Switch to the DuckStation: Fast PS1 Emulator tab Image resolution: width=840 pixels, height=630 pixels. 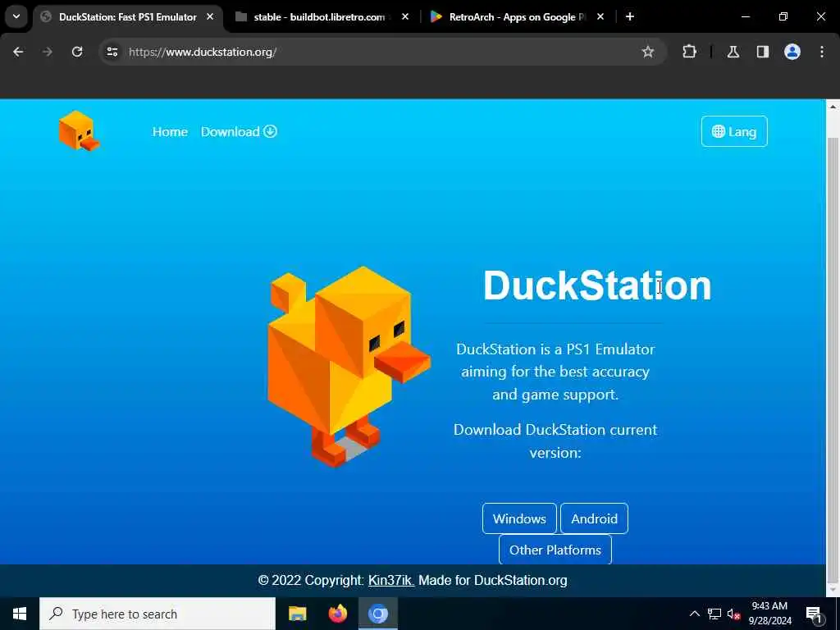(x=127, y=17)
